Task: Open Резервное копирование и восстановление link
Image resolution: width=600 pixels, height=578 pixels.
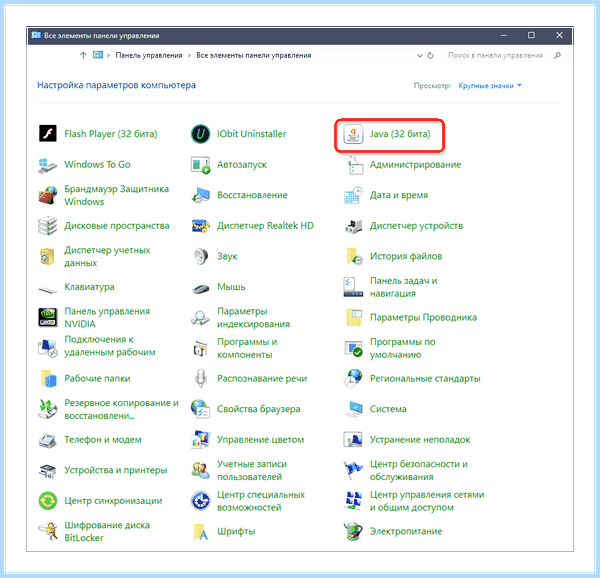Action: pos(121,409)
